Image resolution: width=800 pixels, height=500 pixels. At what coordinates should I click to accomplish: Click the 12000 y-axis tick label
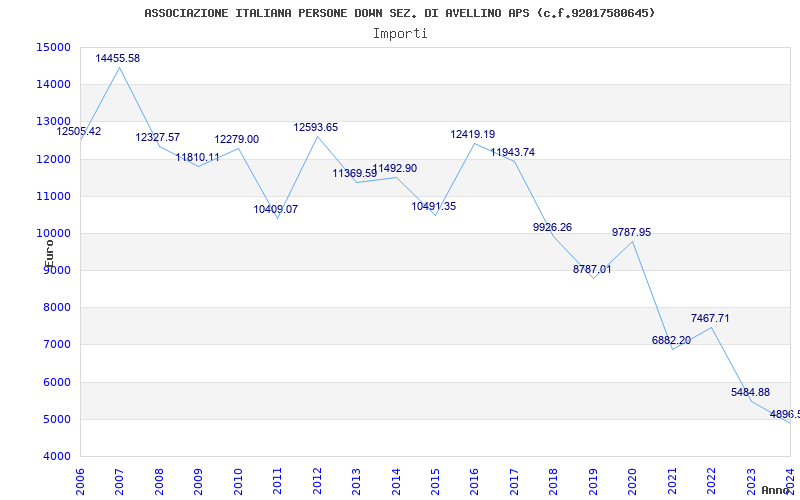tap(53, 159)
